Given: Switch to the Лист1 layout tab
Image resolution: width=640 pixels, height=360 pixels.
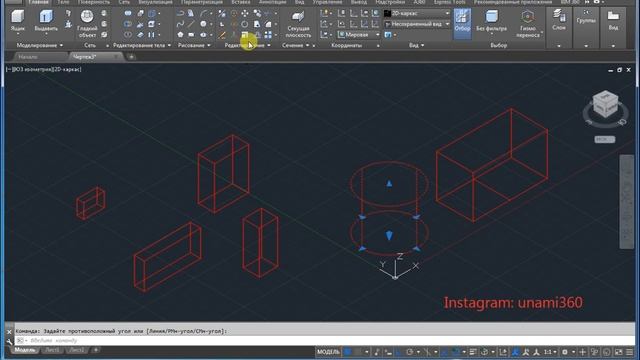Looking at the screenshot, I should (52, 350).
